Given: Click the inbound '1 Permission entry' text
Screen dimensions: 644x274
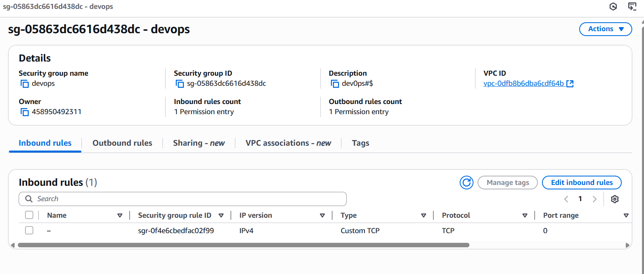Looking at the screenshot, I should click(x=204, y=112).
